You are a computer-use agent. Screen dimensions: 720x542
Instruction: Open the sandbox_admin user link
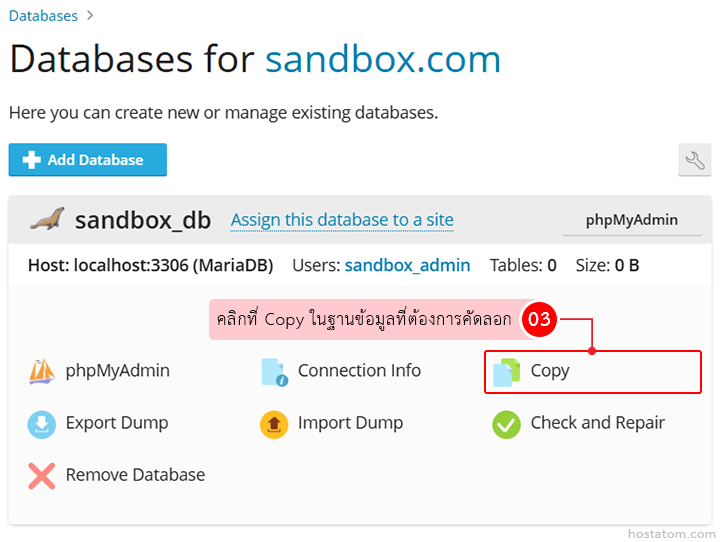[x=407, y=266]
